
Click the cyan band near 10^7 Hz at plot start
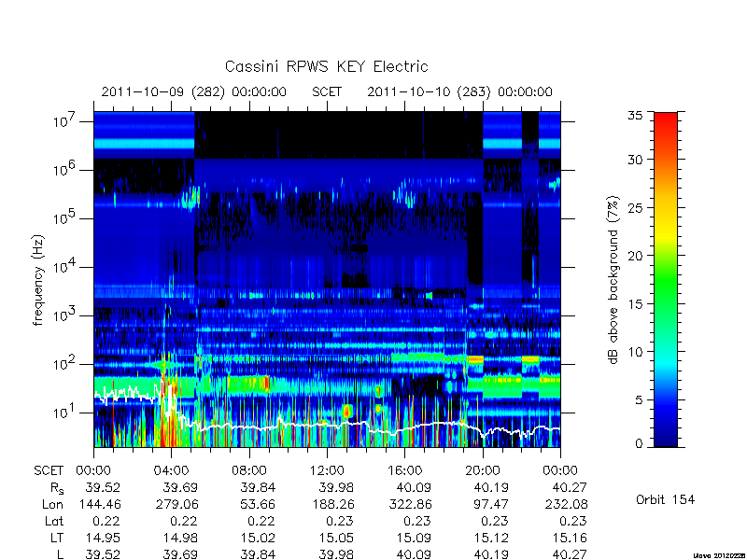pos(144,144)
